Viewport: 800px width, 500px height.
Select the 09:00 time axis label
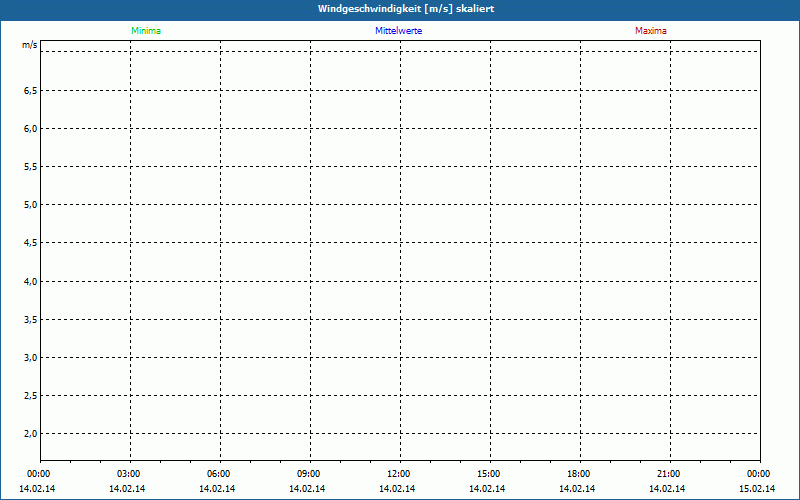309,474
